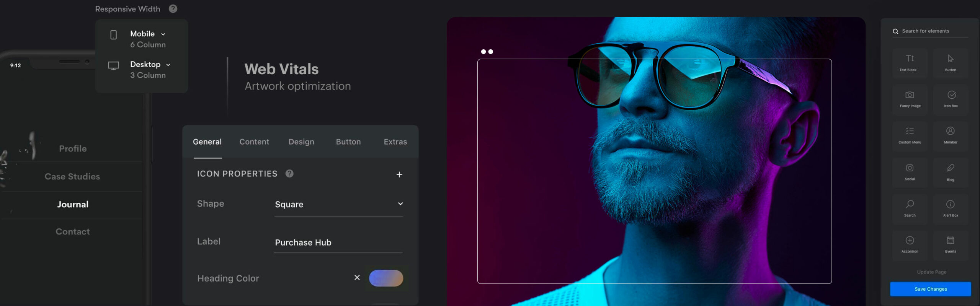Select the Social element icon
This screenshot has height=306, width=980.
point(910,168)
